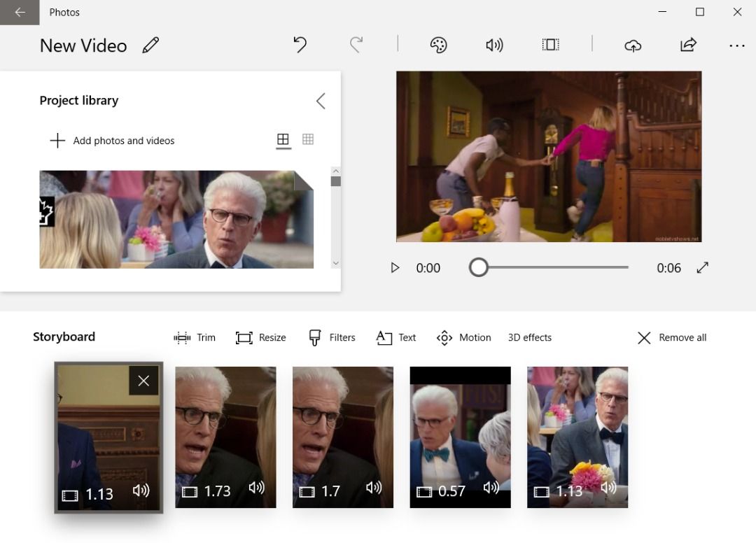The image size is (756, 543).
Task: Adjust volume on 0.57 clip
Action: tap(491, 488)
